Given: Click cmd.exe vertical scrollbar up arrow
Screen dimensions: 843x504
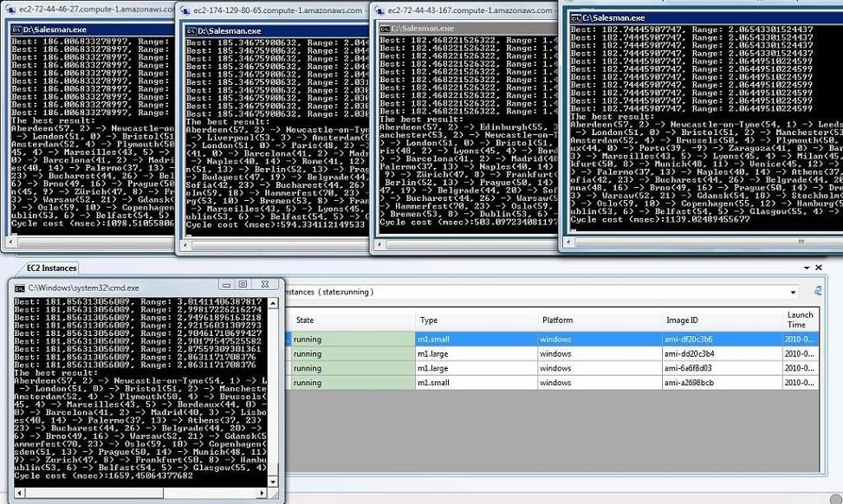Looking at the screenshot, I should tap(273, 304).
